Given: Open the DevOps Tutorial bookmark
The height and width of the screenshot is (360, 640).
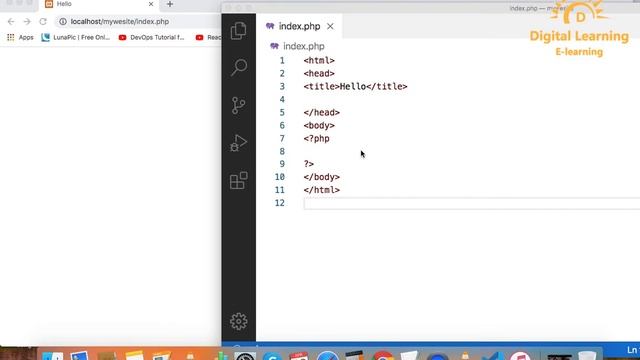Looking at the screenshot, I should pos(151,38).
